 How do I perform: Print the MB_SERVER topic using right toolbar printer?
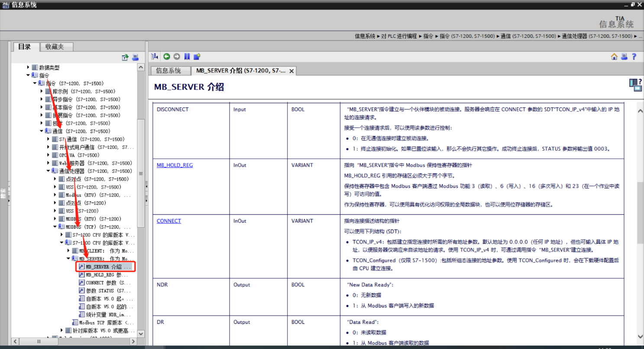point(624,57)
